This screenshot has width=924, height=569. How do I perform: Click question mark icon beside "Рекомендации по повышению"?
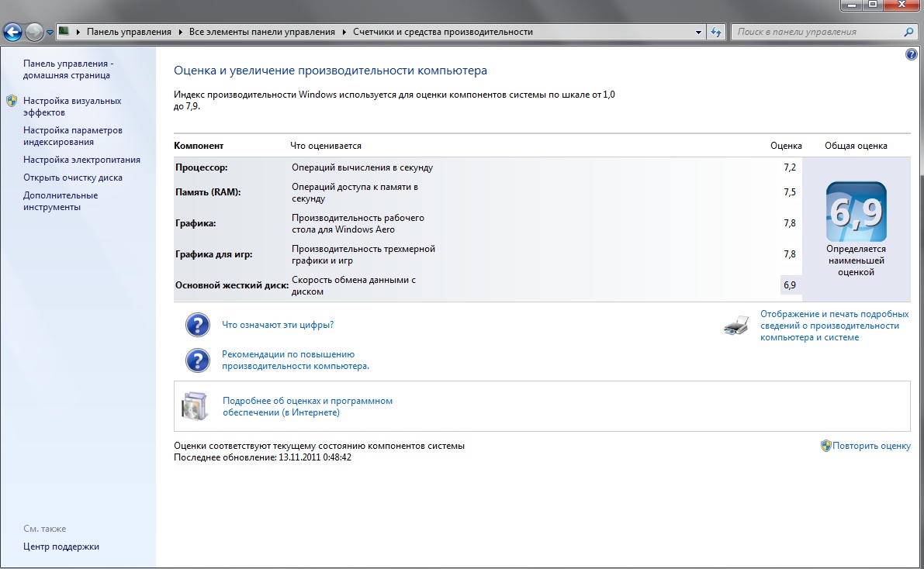[198, 360]
